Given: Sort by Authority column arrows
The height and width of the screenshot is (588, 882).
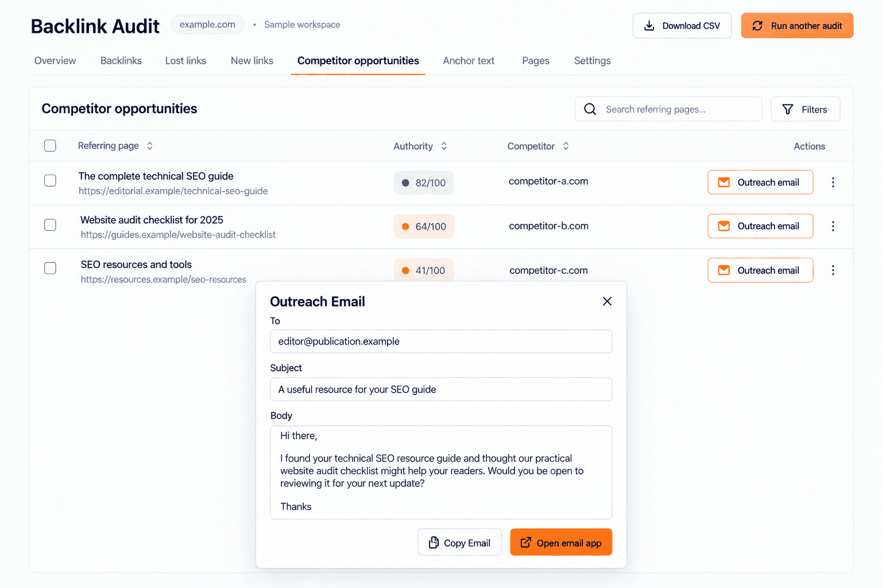Looking at the screenshot, I should [444, 146].
